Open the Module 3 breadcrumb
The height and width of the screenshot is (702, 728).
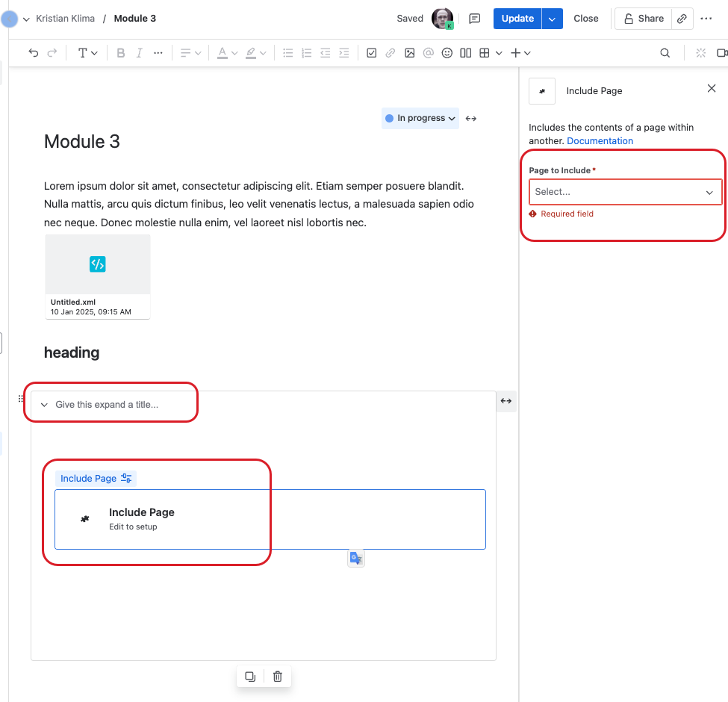pyautogui.click(x=134, y=19)
